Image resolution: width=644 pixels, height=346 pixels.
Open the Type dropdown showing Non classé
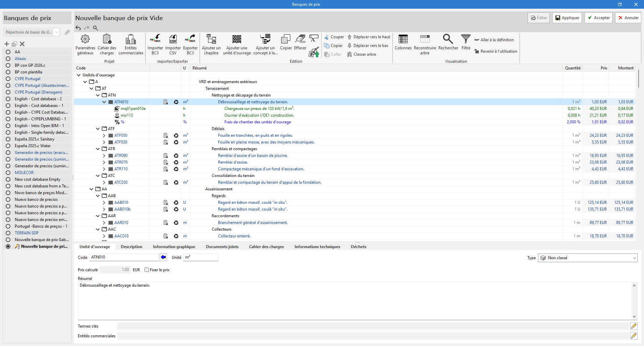tap(587, 258)
